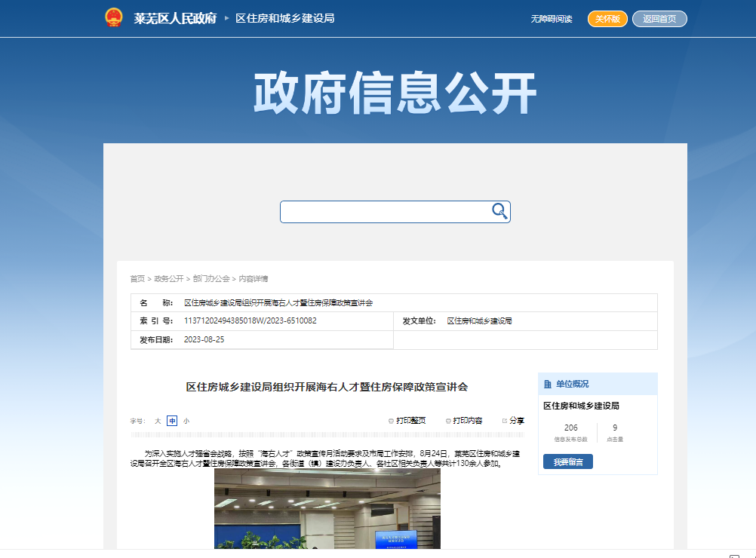756x558 pixels.
Task: Focus the search input field
Action: [386, 212]
